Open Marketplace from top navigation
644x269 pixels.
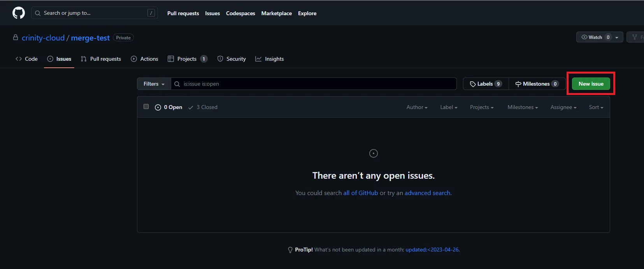276,13
